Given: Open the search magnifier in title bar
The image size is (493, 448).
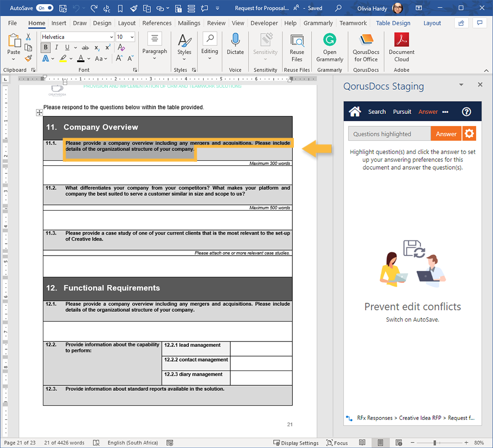Looking at the screenshot, I should pyautogui.click(x=338, y=8).
